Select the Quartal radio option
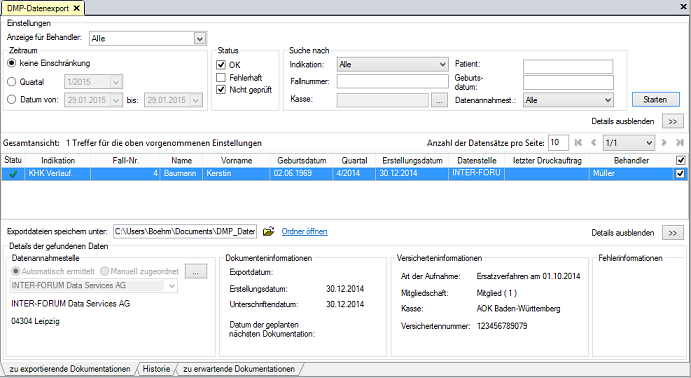The width and height of the screenshot is (691, 378). [x=12, y=82]
